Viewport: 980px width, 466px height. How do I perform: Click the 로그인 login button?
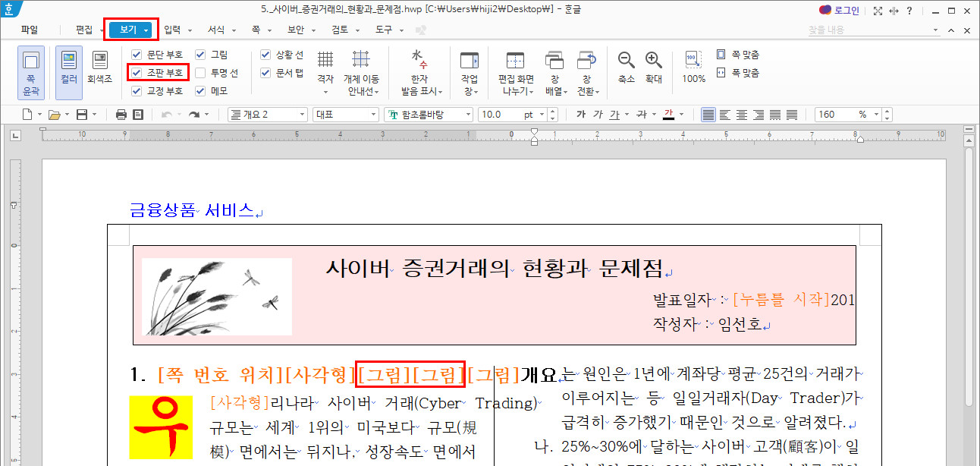(839, 11)
